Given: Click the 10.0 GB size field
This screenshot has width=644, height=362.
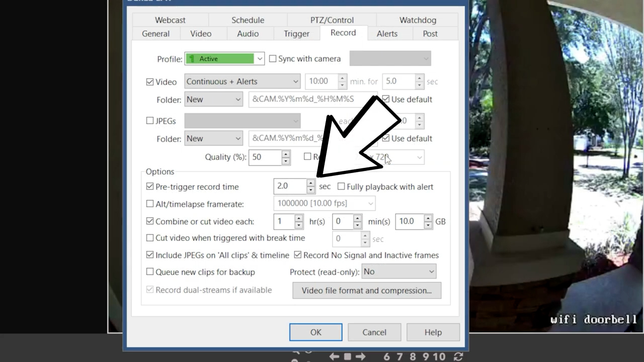Looking at the screenshot, I should [410, 221].
